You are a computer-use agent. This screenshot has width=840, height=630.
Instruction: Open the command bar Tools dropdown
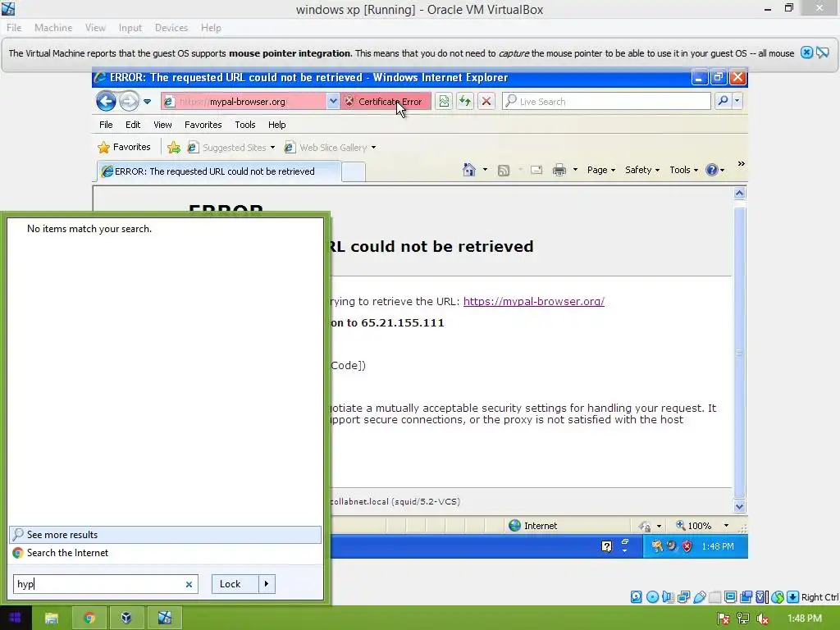pyautogui.click(x=683, y=170)
